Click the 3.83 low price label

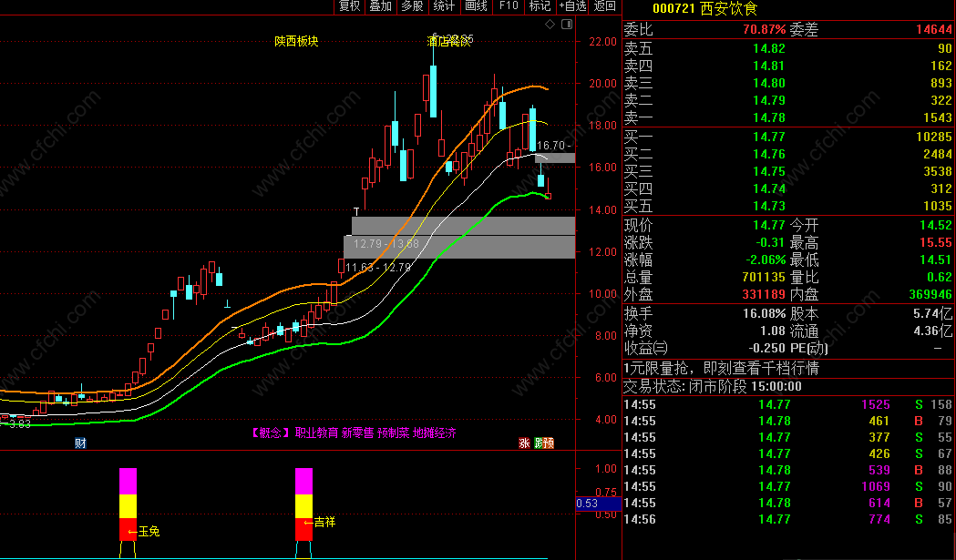pyautogui.click(x=19, y=424)
